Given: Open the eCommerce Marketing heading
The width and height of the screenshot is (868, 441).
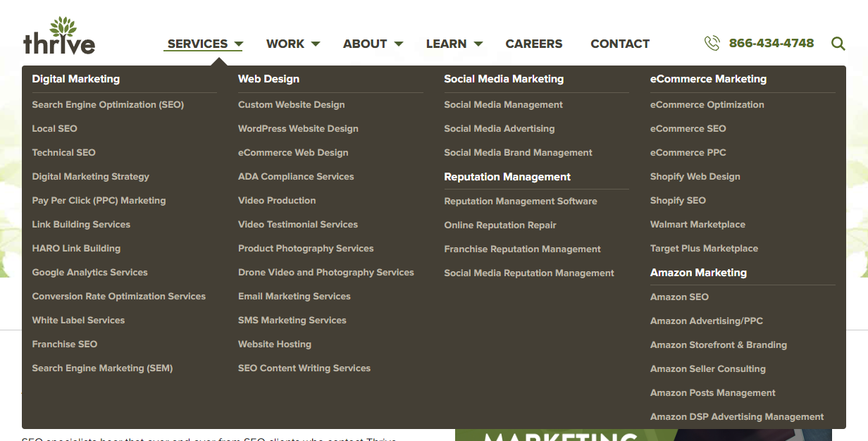Looking at the screenshot, I should point(708,79).
